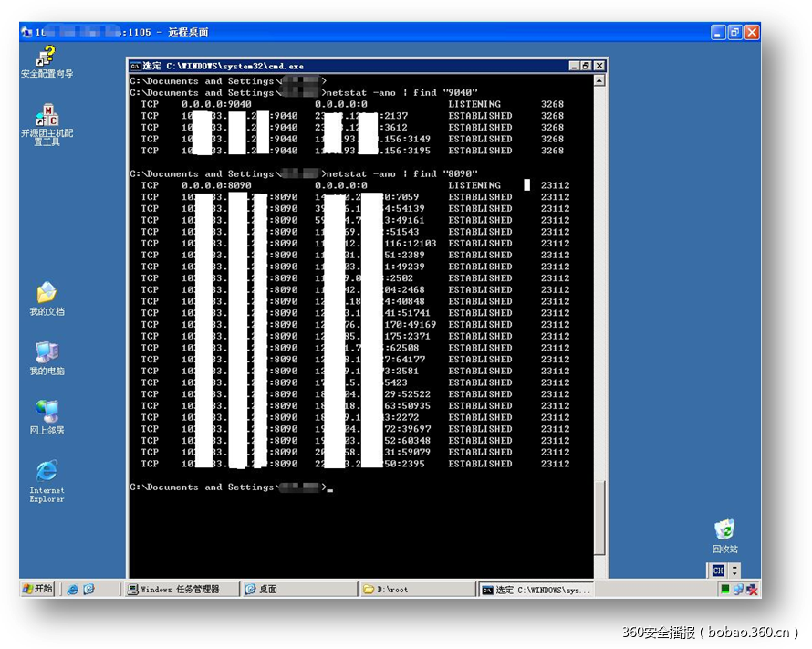The width and height of the screenshot is (812, 649).
Task: Switch to D:\root folder taskbar item
Action: click(x=418, y=590)
